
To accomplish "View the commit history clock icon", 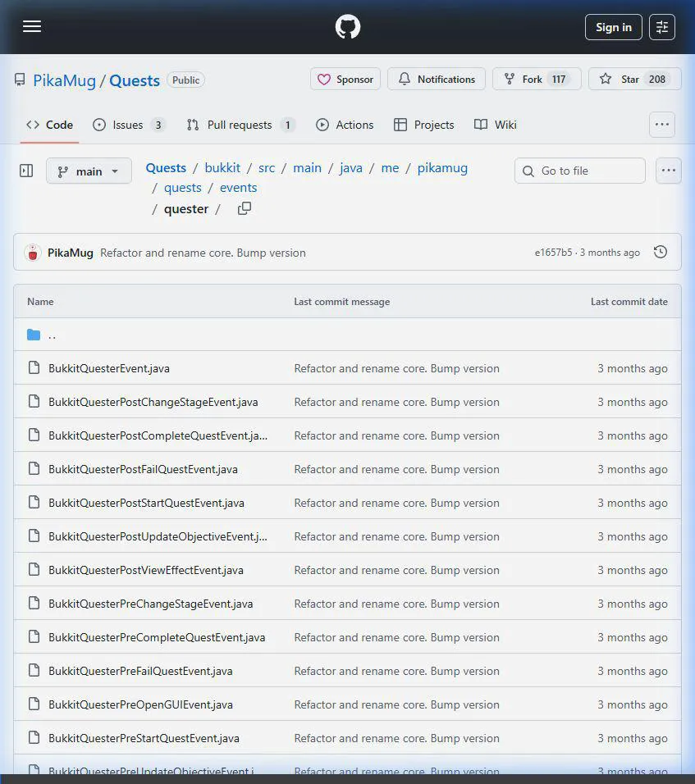I will (661, 252).
